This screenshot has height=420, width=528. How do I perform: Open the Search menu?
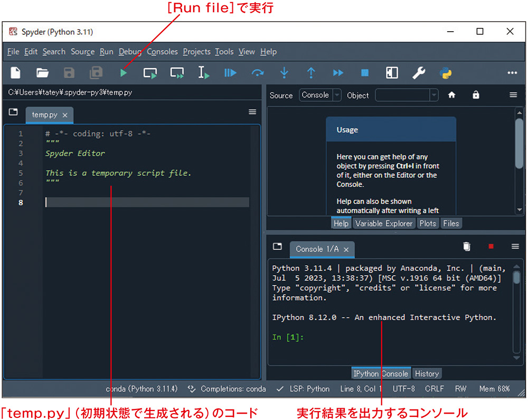pos(54,52)
